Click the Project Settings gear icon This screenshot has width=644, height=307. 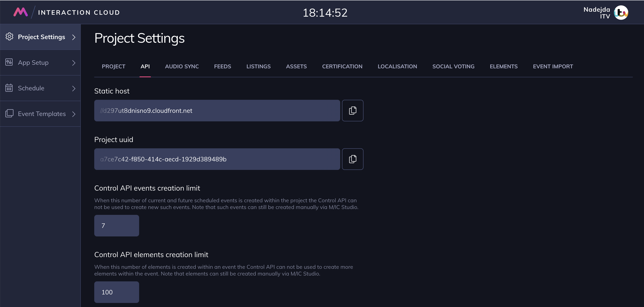[x=9, y=37]
